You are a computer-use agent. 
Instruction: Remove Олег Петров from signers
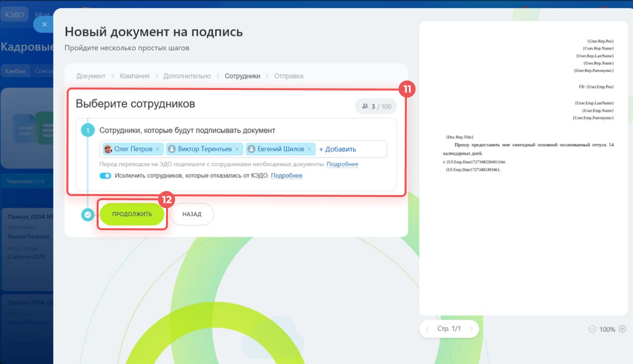tap(157, 149)
